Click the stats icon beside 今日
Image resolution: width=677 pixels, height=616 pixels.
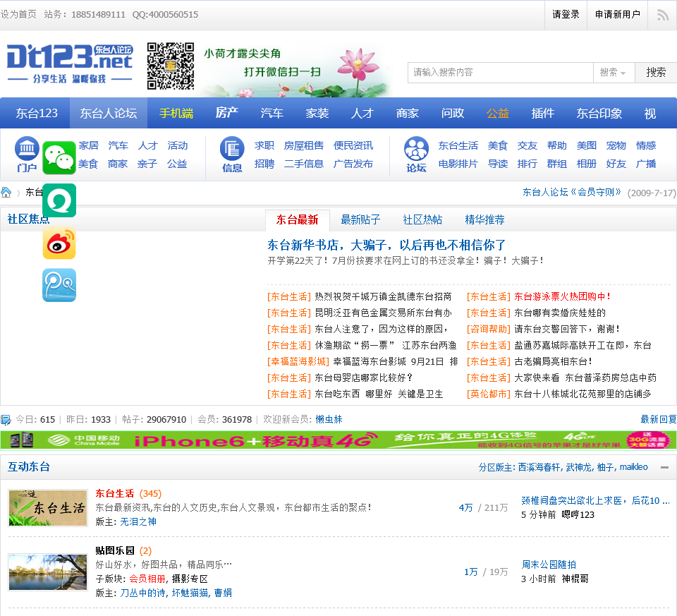pos(6,419)
